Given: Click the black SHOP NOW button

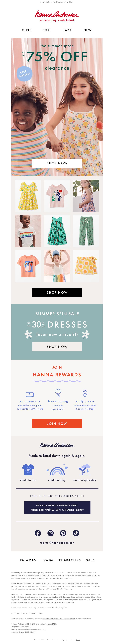Looking at the screenshot, I should tap(57, 292).
